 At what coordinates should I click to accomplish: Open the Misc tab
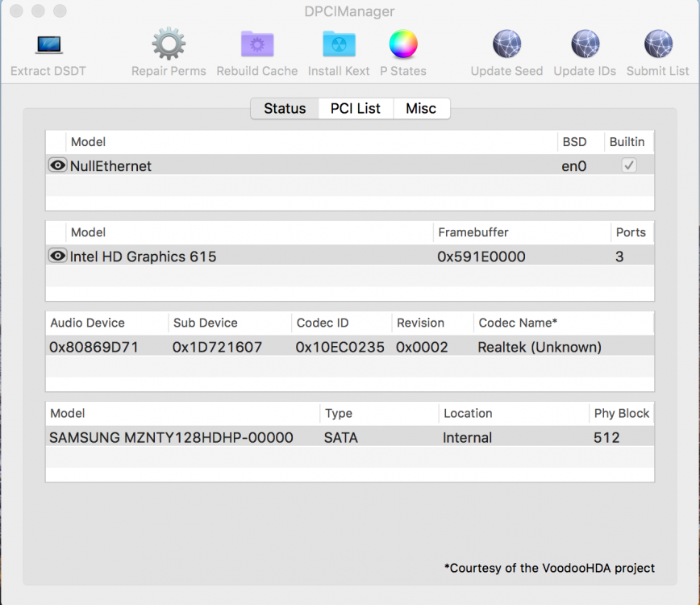point(421,109)
